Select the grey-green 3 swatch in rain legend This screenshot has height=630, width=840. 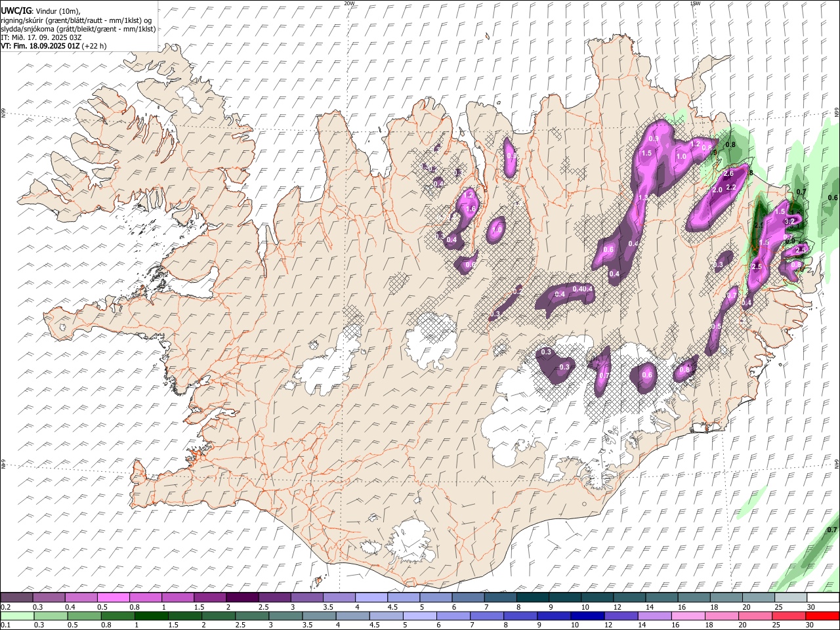pyautogui.click(x=285, y=616)
